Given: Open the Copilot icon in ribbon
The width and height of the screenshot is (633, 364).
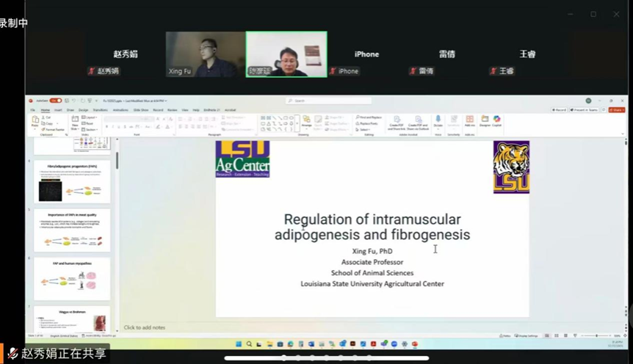Looking at the screenshot, I should (497, 120).
